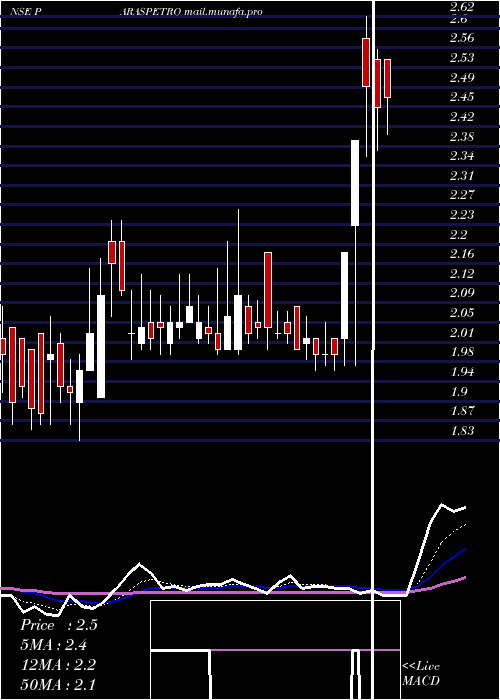Click the 2.38 price axis label
This screenshot has height=700, width=500.
pyautogui.click(x=462, y=136)
